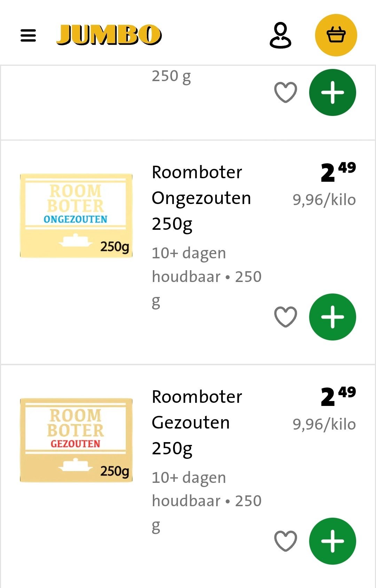Add the top 250 g product to basket
The height and width of the screenshot is (588, 376).
(x=332, y=93)
